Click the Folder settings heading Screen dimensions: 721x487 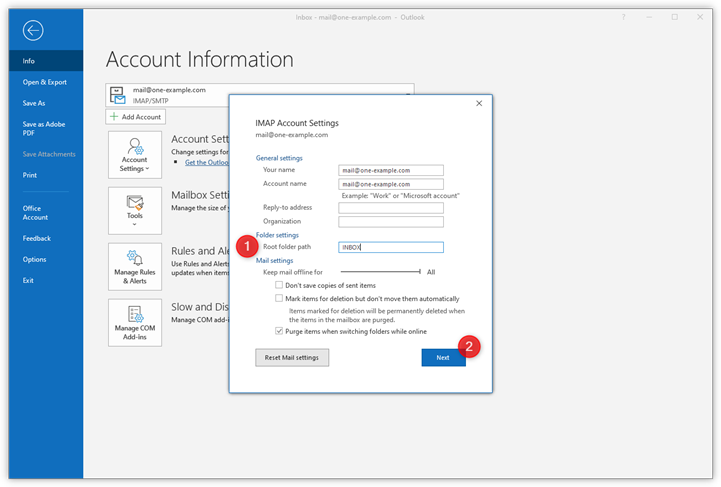277,235
